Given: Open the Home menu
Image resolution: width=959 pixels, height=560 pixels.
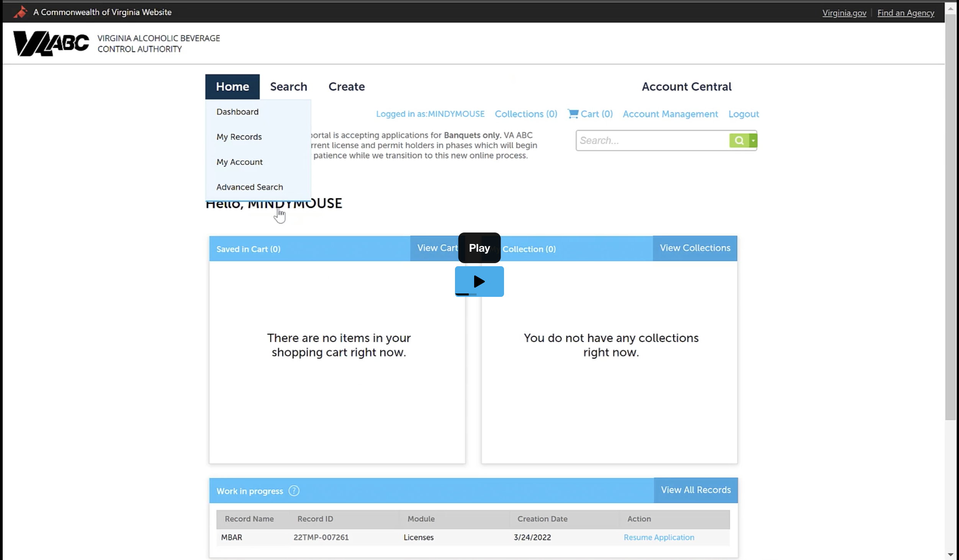Looking at the screenshot, I should (232, 87).
